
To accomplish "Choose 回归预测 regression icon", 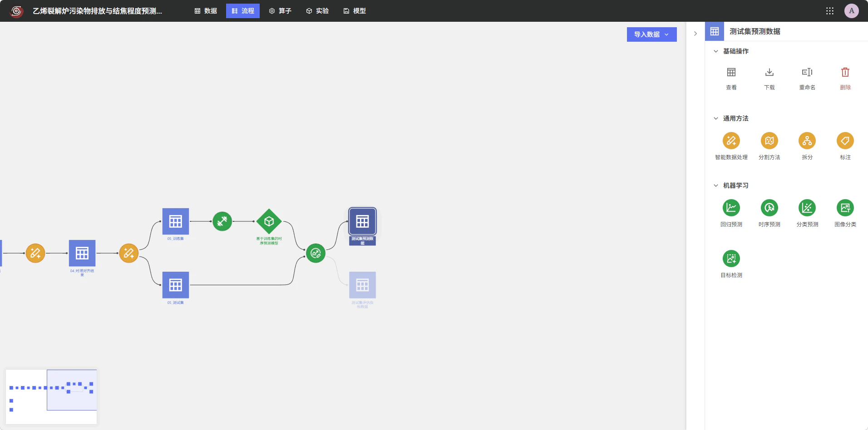I will pos(731,208).
